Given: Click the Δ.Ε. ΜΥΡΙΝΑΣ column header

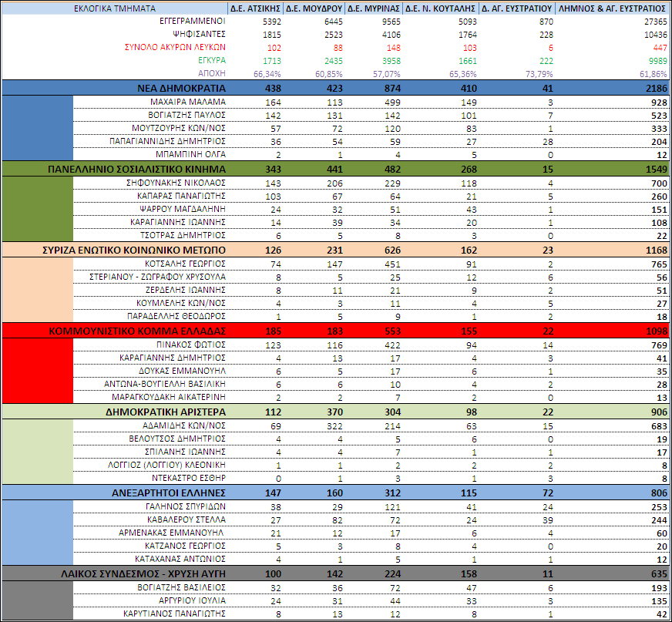Looking at the screenshot, I should point(374,8).
